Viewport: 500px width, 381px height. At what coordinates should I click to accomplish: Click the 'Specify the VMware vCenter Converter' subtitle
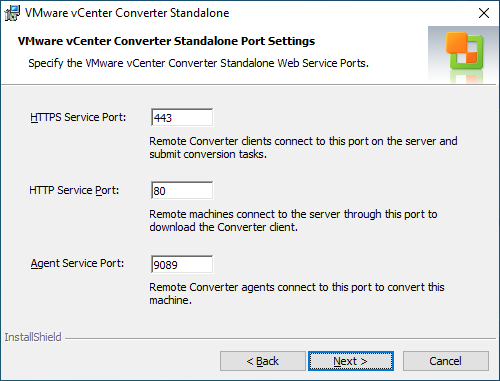[199, 63]
